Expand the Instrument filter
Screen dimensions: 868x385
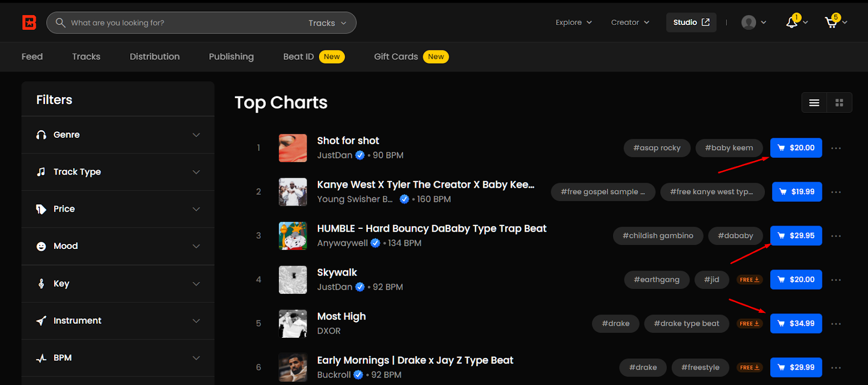pyautogui.click(x=118, y=320)
